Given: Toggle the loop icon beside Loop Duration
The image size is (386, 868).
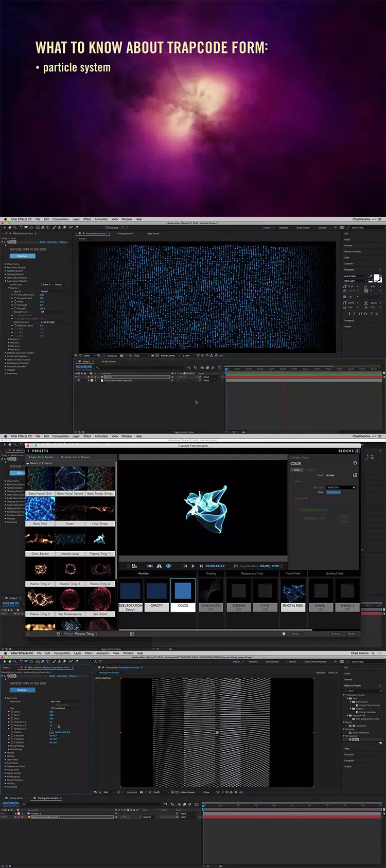Looking at the screenshot, I should click(x=236, y=566).
